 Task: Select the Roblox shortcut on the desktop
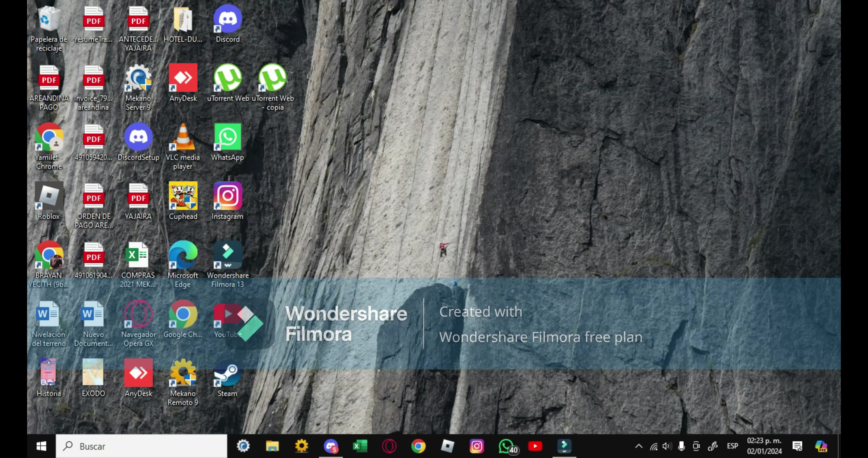(x=49, y=201)
